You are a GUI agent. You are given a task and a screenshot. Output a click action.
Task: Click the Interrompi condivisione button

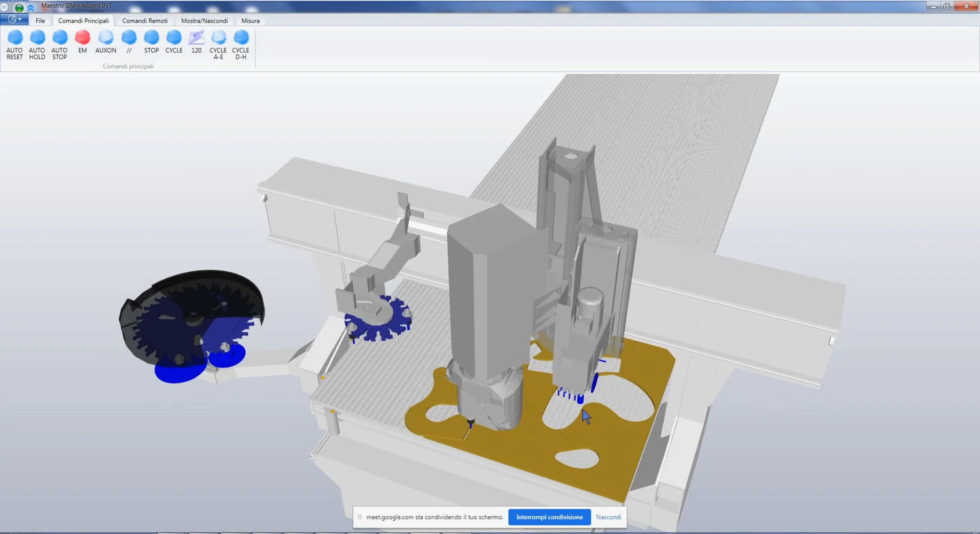tap(549, 517)
